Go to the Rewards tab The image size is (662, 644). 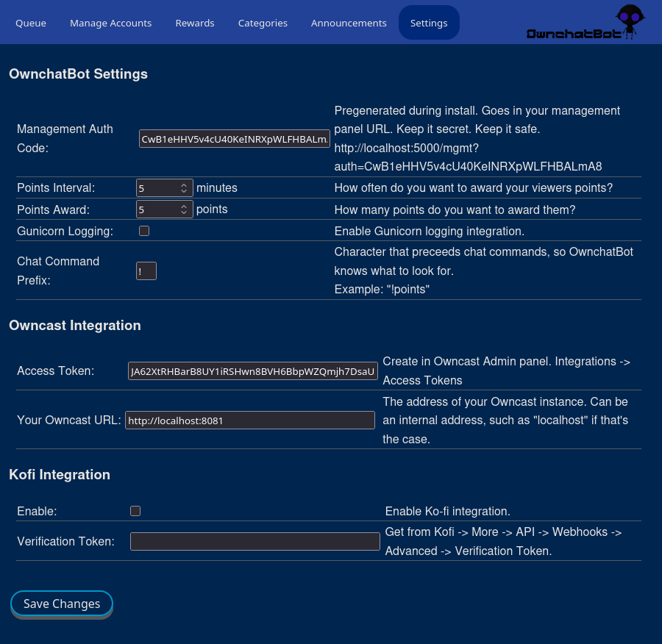tap(195, 23)
